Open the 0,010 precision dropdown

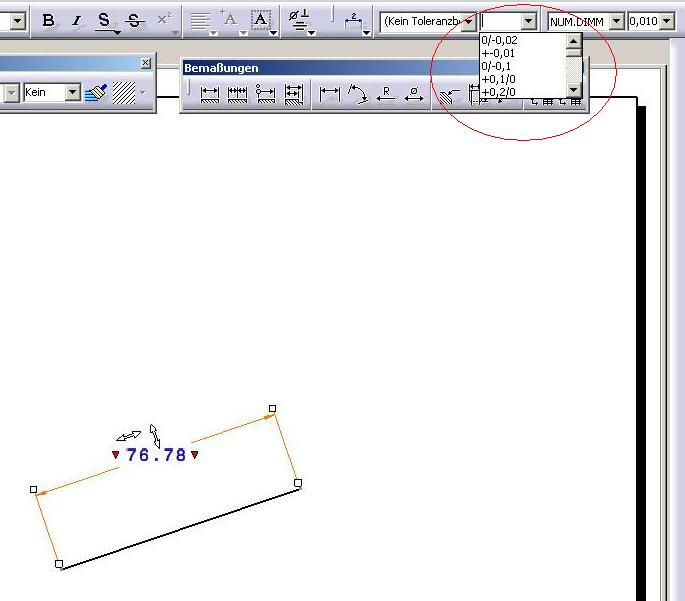667,21
